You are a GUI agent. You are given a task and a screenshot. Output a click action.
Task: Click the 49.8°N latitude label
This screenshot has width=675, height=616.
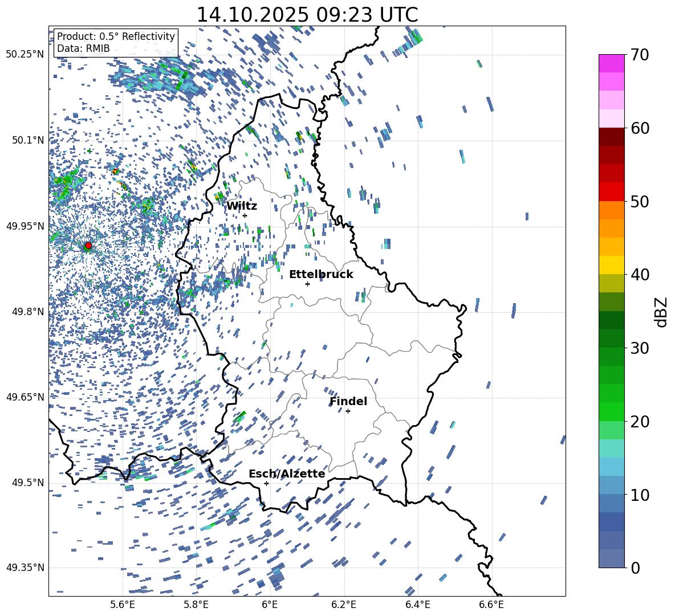[29, 312]
